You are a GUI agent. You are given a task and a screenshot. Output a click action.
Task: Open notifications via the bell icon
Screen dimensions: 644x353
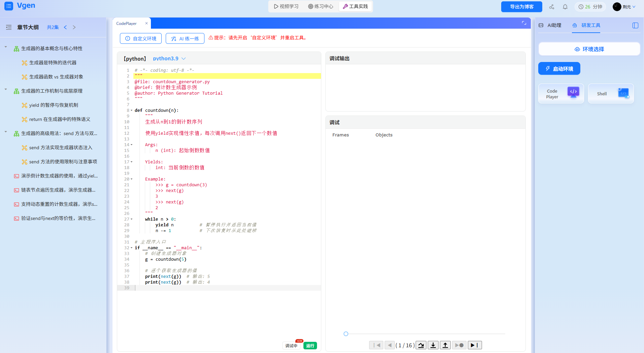tap(565, 7)
